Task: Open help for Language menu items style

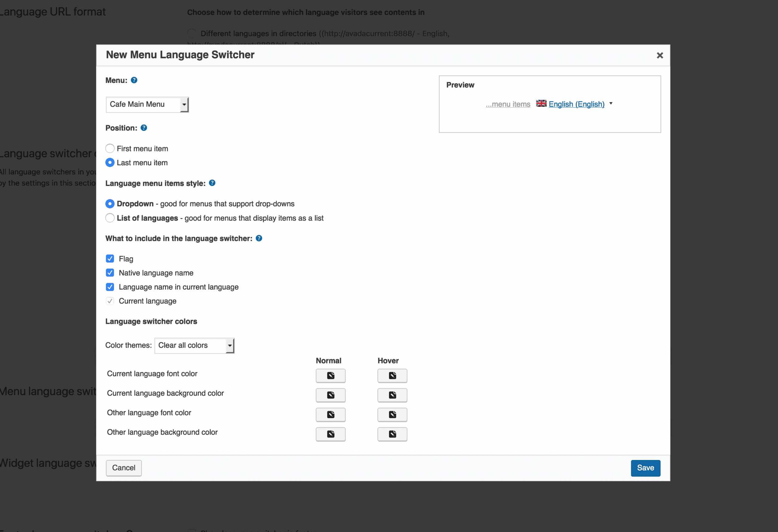Action: click(x=212, y=183)
